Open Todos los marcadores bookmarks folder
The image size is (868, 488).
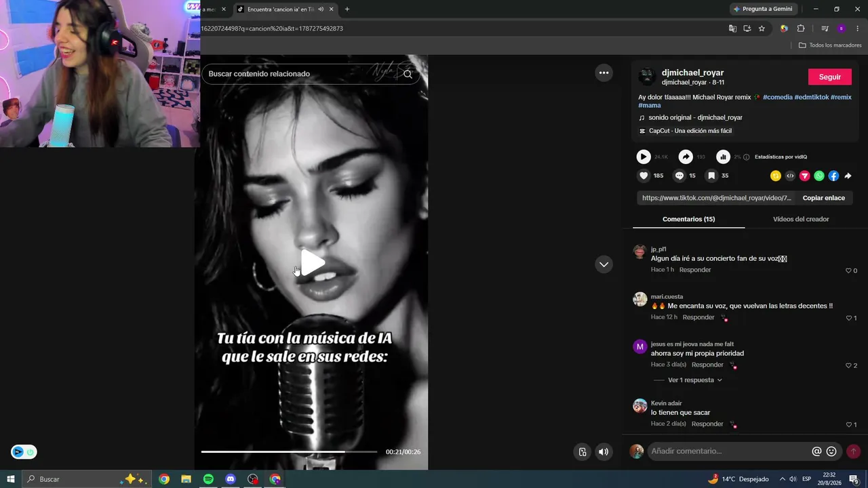(x=830, y=45)
